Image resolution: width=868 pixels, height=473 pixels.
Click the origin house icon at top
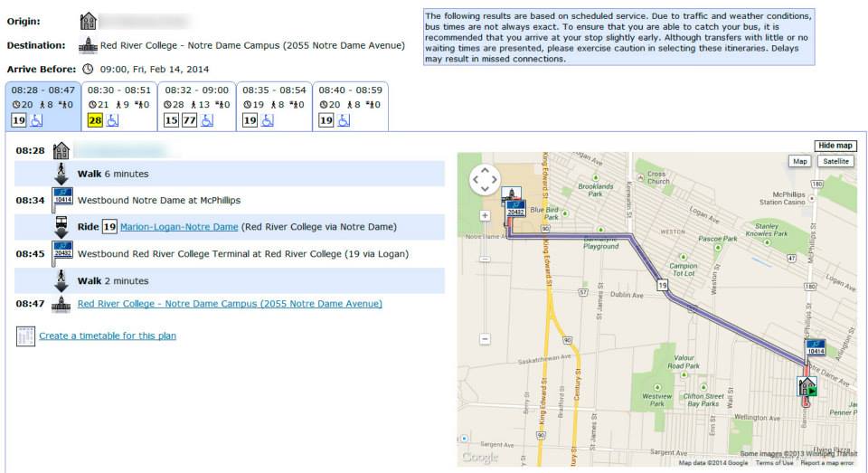tap(88, 21)
